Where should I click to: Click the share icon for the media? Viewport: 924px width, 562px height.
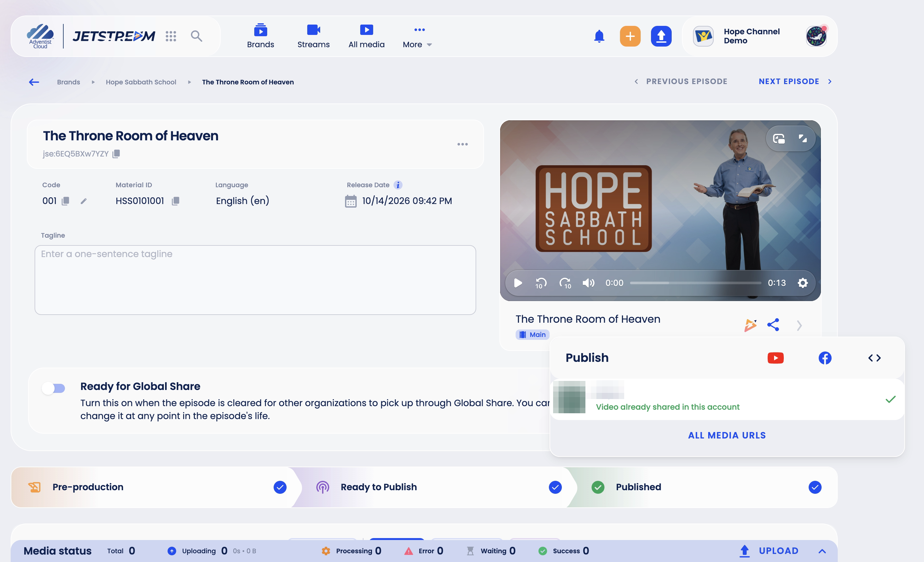[773, 325]
